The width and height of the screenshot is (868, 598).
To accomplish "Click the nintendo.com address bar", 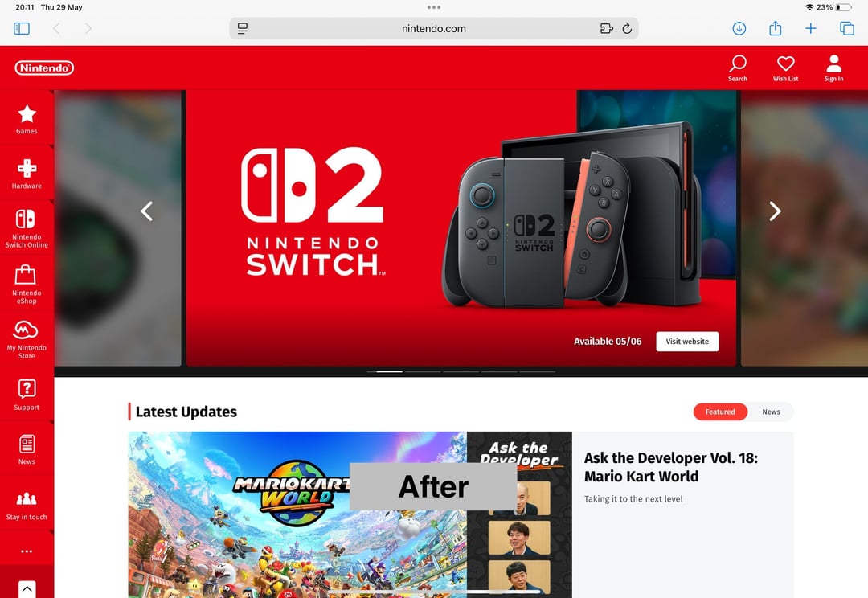I will [x=433, y=28].
